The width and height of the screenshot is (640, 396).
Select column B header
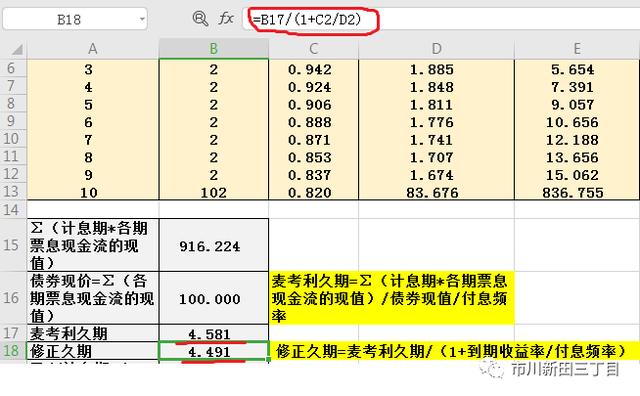(213, 49)
